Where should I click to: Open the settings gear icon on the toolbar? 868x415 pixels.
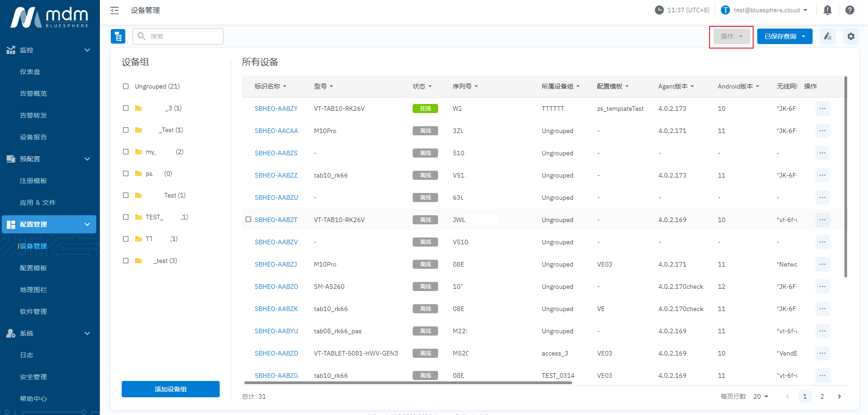(x=851, y=36)
